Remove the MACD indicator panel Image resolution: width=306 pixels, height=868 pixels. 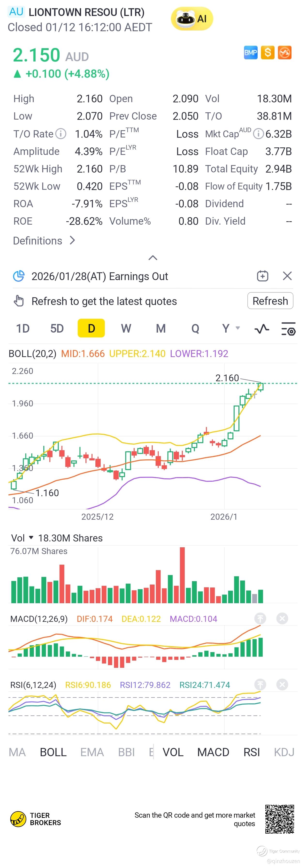pyautogui.click(x=282, y=618)
